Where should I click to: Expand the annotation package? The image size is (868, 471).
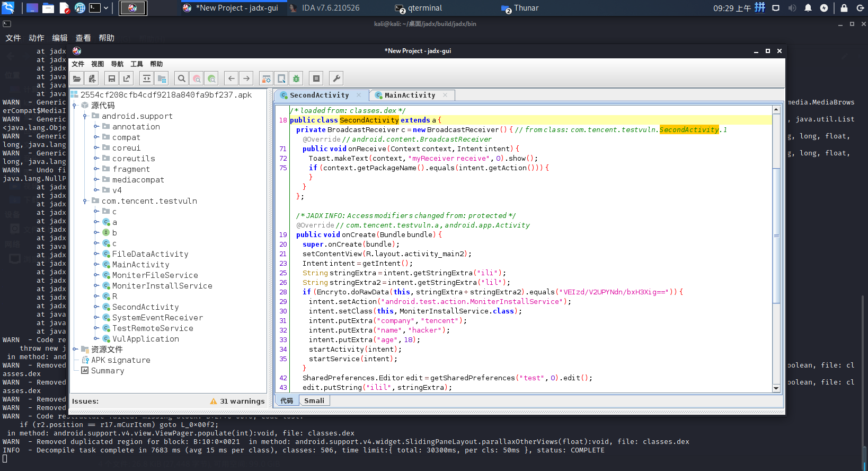coord(96,127)
